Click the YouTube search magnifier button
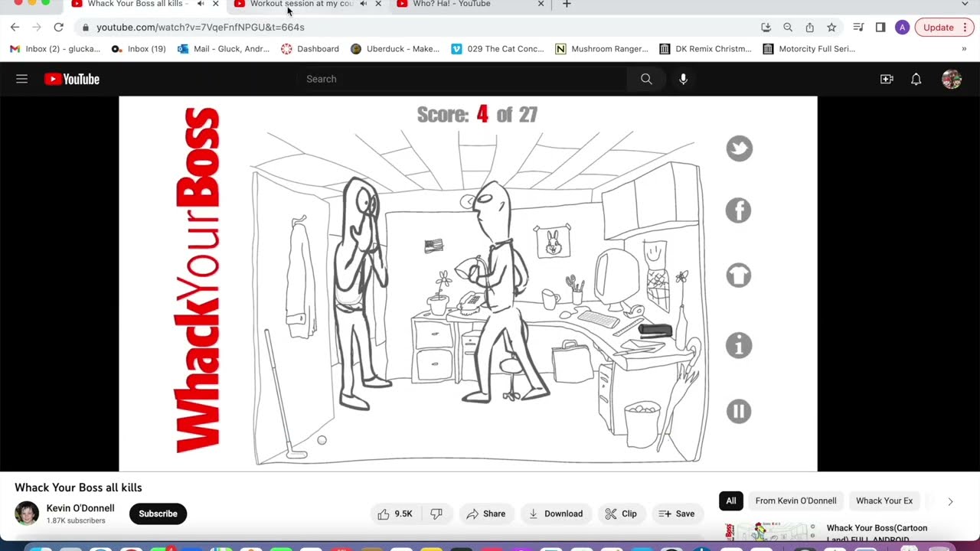The height and width of the screenshot is (551, 980). [x=646, y=79]
